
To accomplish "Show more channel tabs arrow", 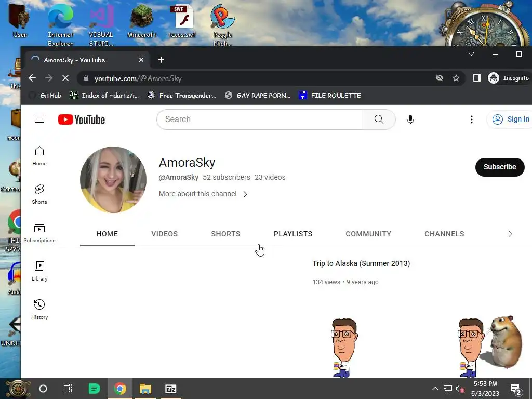I will point(510,234).
